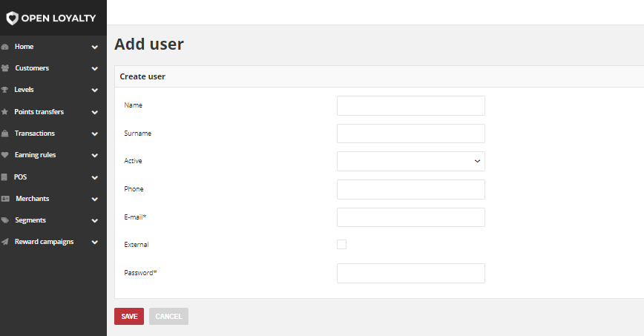The width and height of the screenshot is (644, 336).
Task: Click the Earning rules heart icon
Action: coord(5,155)
